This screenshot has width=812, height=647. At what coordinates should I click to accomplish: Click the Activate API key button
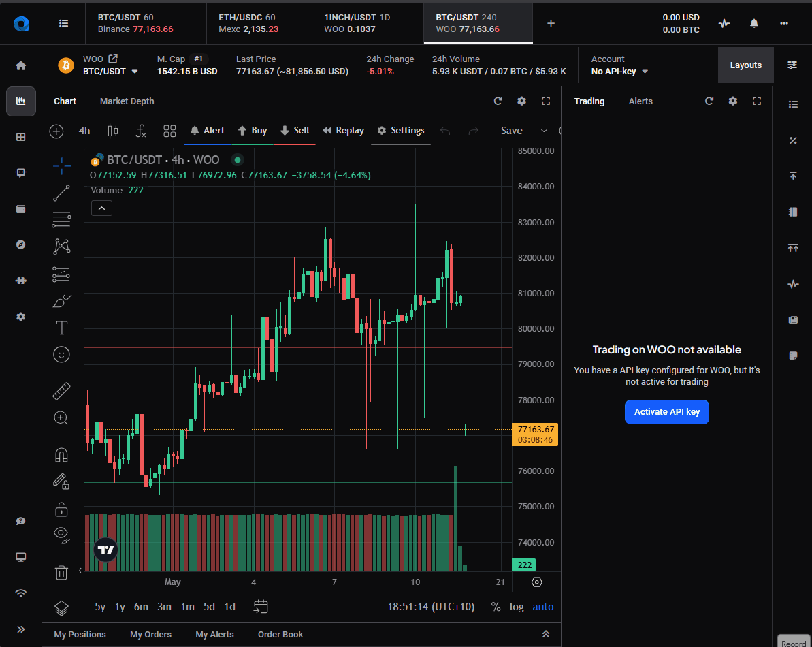(x=666, y=412)
